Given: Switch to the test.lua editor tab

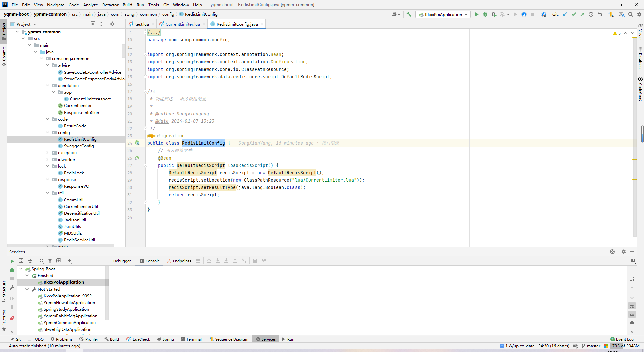Looking at the screenshot, I should click(142, 24).
